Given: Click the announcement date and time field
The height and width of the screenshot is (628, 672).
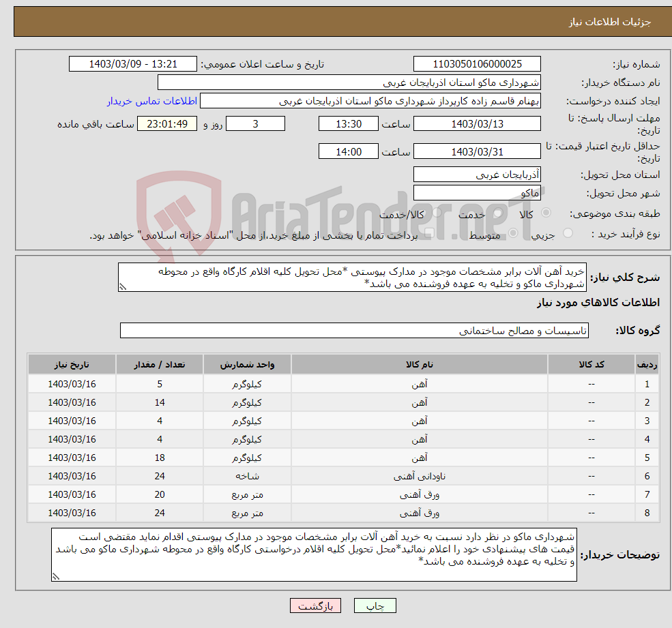Looking at the screenshot, I should (133, 64).
